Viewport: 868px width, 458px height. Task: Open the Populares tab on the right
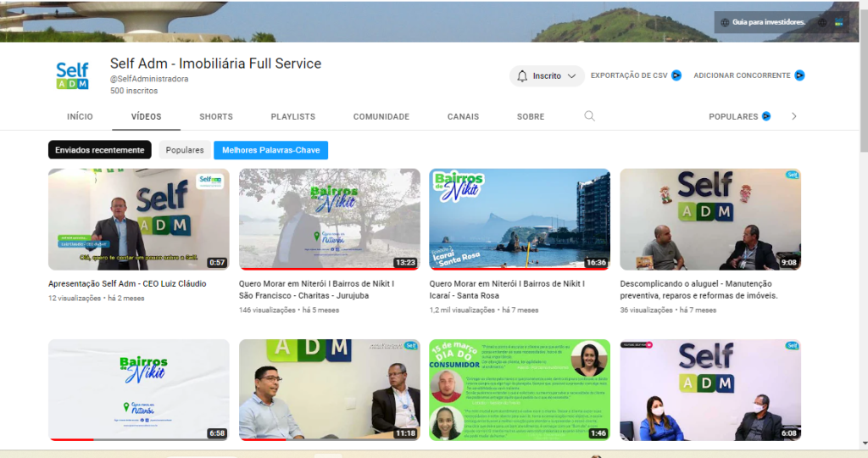(739, 116)
